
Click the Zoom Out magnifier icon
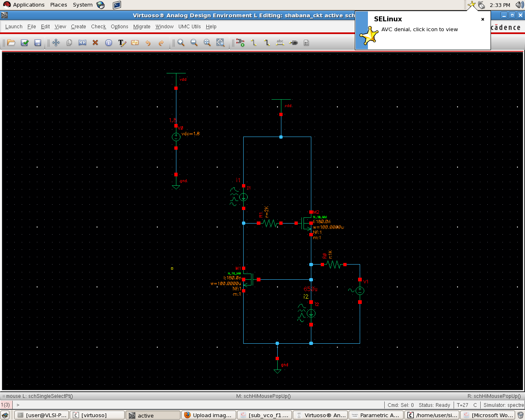click(x=194, y=43)
